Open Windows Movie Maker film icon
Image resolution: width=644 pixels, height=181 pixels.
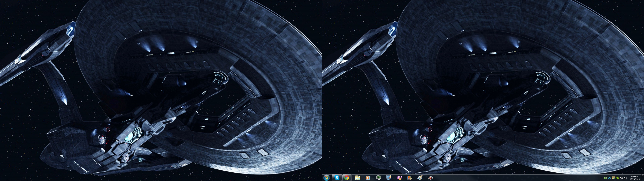click(x=410, y=178)
